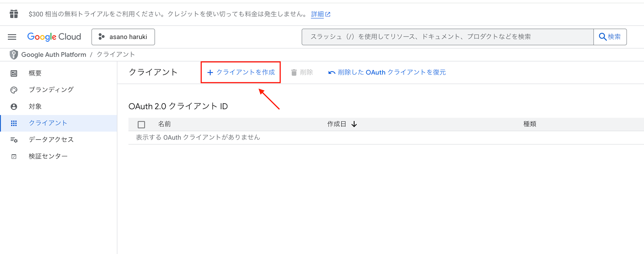Click 削除した OAuth クライアントを復元
Screen dimensions: 644x254
pos(387,72)
